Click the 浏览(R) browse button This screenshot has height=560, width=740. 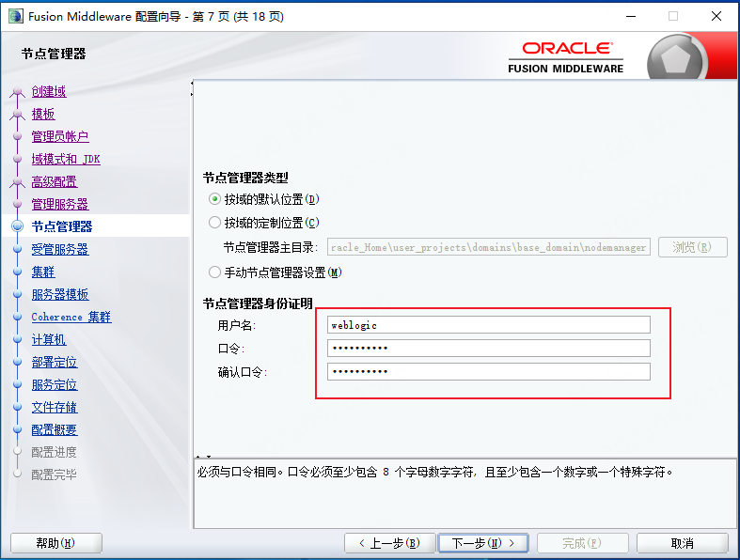tap(692, 247)
